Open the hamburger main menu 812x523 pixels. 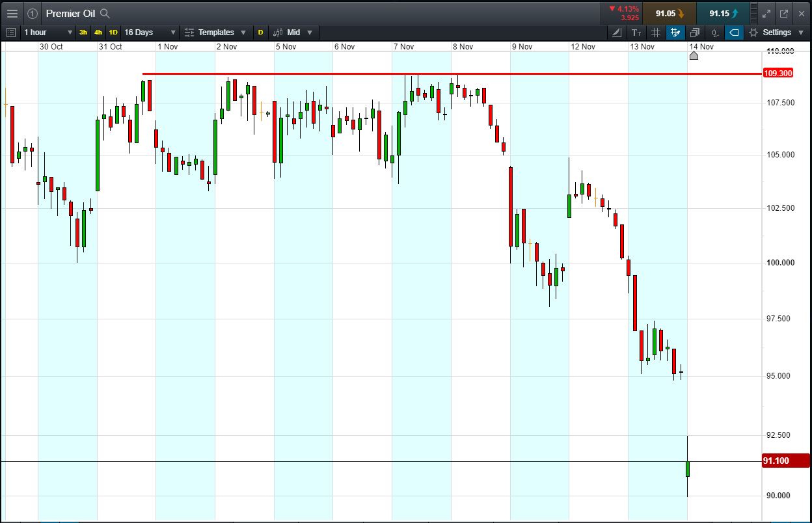click(x=12, y=13)
